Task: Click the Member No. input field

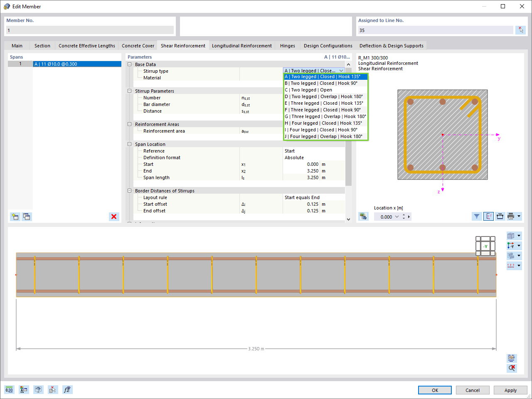Action: coord(90,30)
